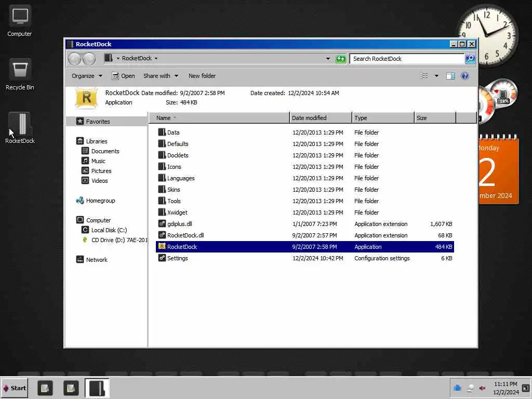Select the gdiplus.dll file icon
Screen dimensions: 532x399
(x=162, y=224)
